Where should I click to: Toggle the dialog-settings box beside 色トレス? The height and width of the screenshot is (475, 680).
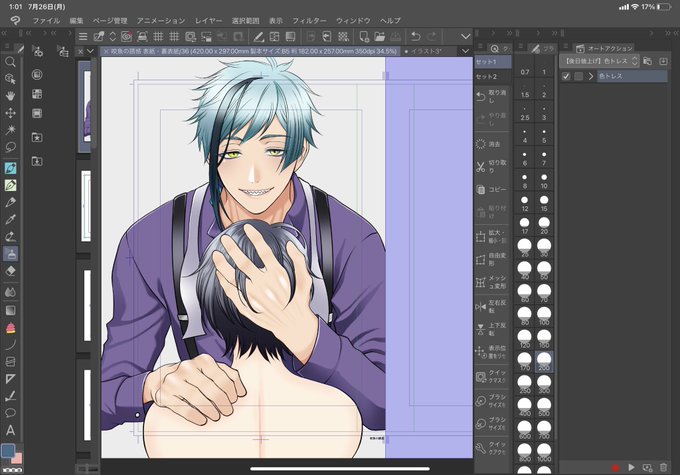point(579,76)
